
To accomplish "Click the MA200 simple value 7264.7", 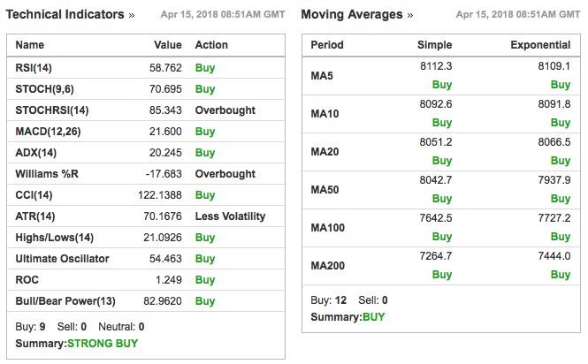I will click(435, 256).
